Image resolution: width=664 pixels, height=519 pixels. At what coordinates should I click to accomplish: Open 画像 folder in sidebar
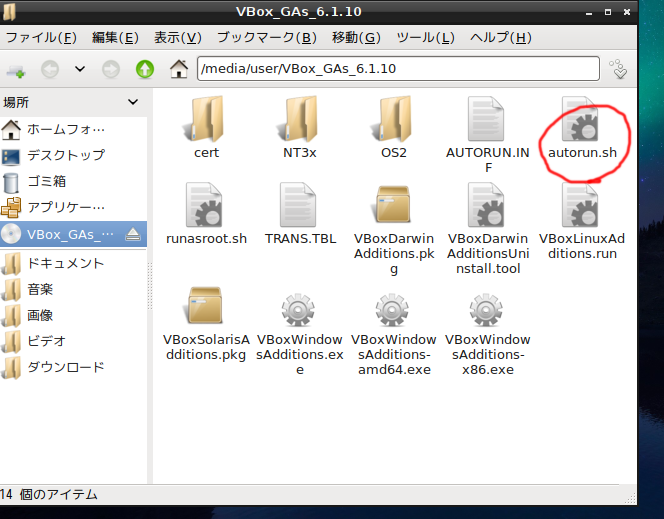point(73,315)
